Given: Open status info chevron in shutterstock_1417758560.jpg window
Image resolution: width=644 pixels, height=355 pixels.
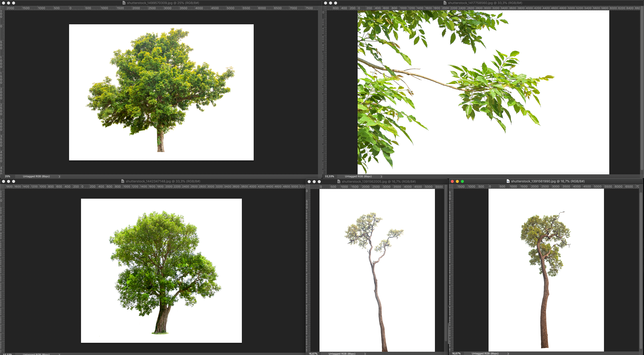Looking at the screenshot, I should [x=381, y=177].
